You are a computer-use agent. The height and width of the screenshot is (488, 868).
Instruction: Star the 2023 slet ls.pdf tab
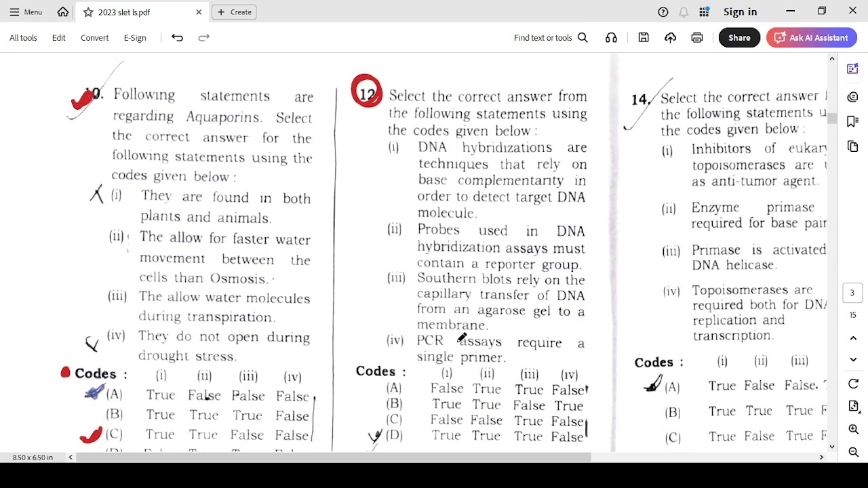[88, 12]
